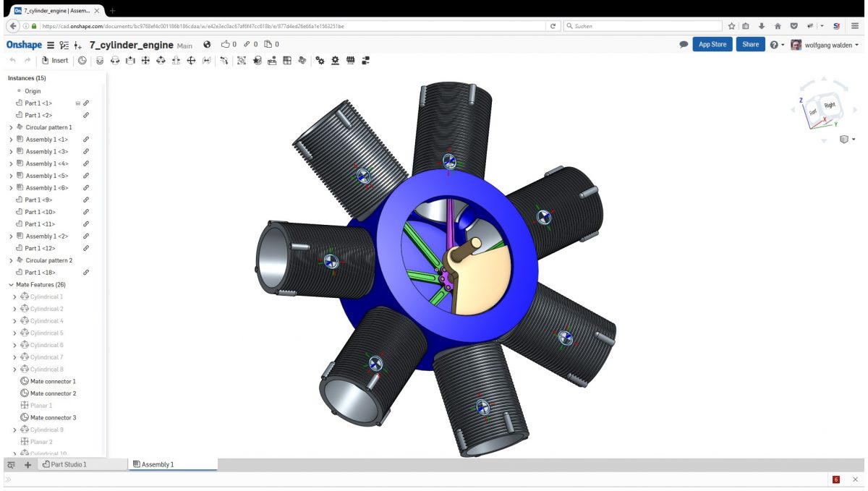Viewport: 868px width, 491px height.
Task: Create a rack and pinion relation
Action: 335,60
